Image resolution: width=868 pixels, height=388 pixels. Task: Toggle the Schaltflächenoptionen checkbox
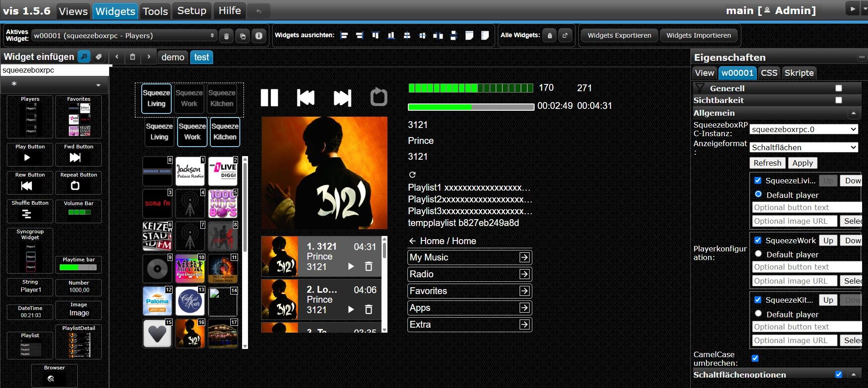point(838,374)
